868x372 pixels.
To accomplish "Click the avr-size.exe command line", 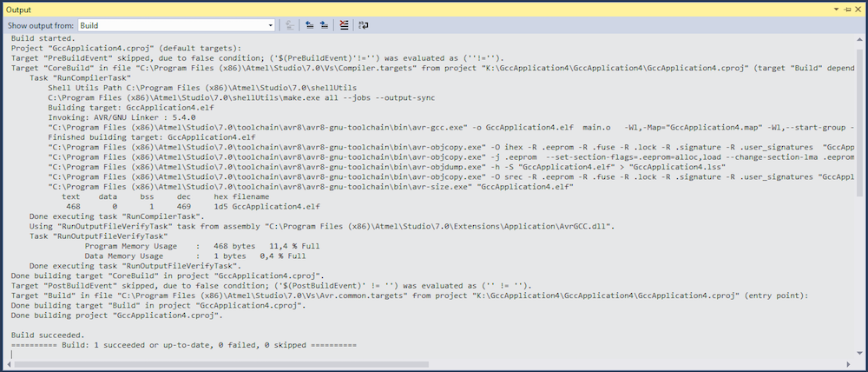I will point(310,187).
